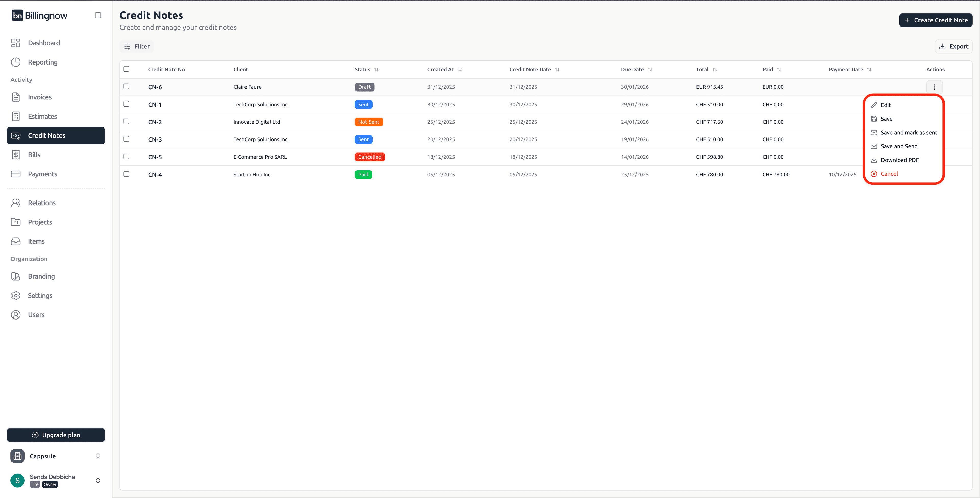The height and width of the screenshot is (498, 980).
Task: Tick the checkbox for row CN-4
Action: tap(126, 174)
